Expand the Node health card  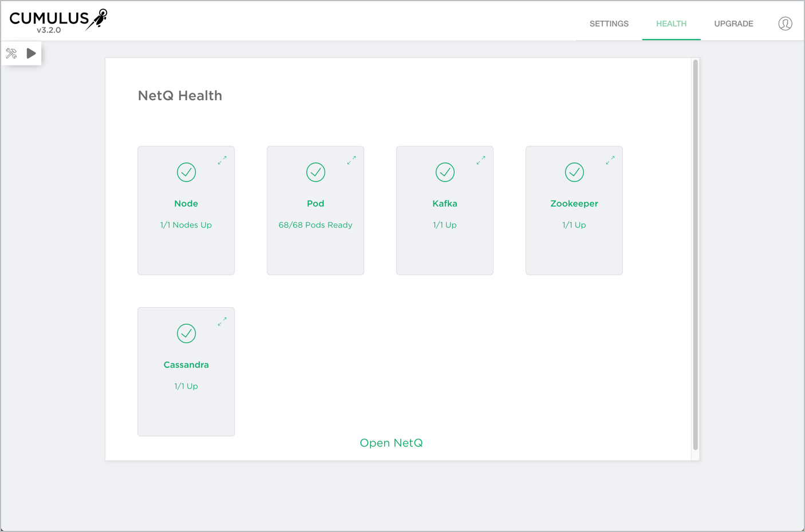point(222,161)
